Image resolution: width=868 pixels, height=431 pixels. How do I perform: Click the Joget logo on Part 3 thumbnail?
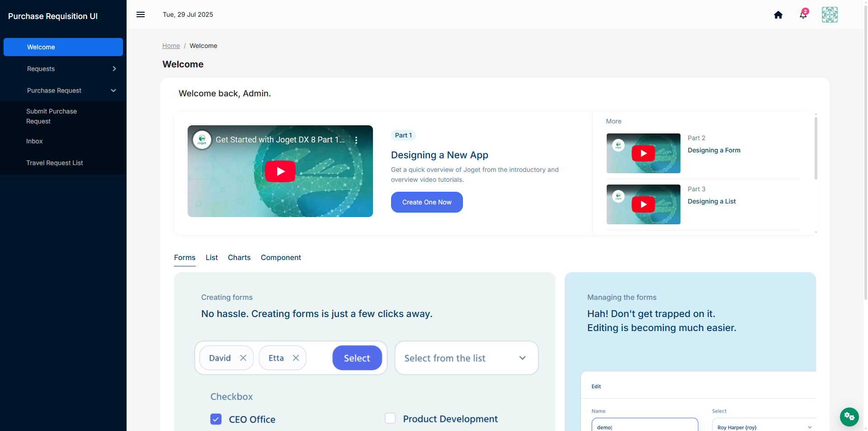coord(618,196)
